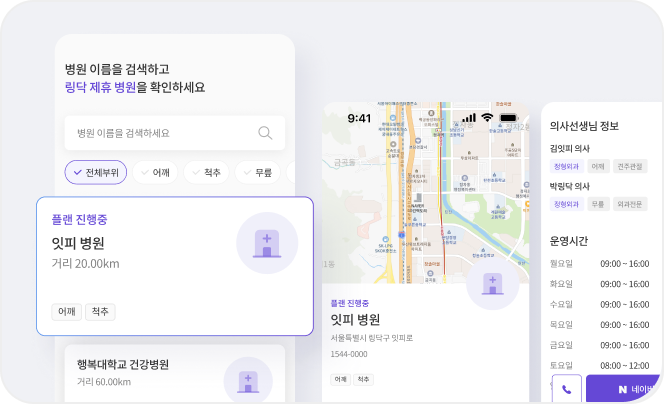Viewport: 664px width, 404px height.
Task: Click the magnifier search icon
Action: pyautogui.click(x=265, y=133)
